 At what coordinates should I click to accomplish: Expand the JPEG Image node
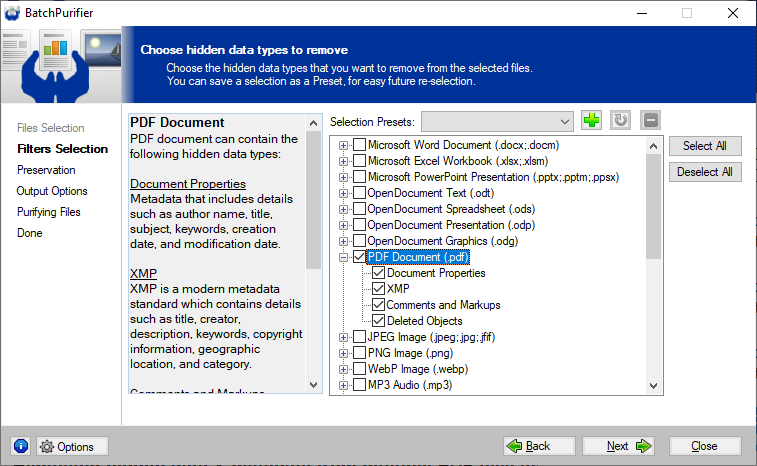point(343,337)
